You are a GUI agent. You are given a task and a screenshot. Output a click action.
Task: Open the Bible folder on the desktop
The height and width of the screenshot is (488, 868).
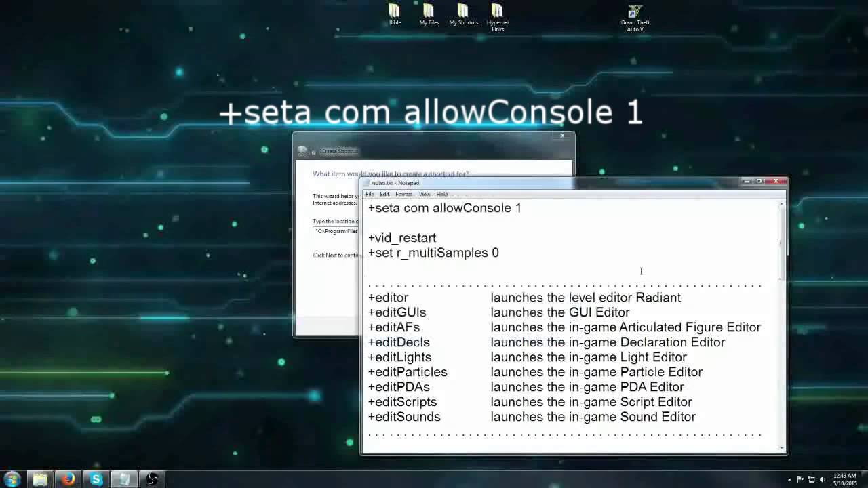click(395, 15)
